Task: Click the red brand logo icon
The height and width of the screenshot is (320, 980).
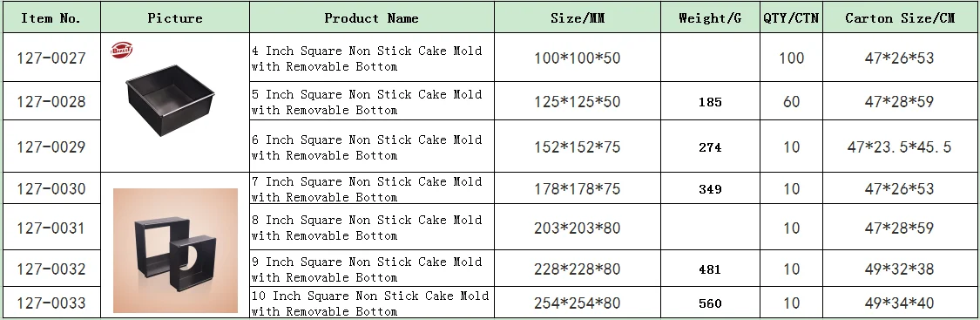Action: coord(122,50)
